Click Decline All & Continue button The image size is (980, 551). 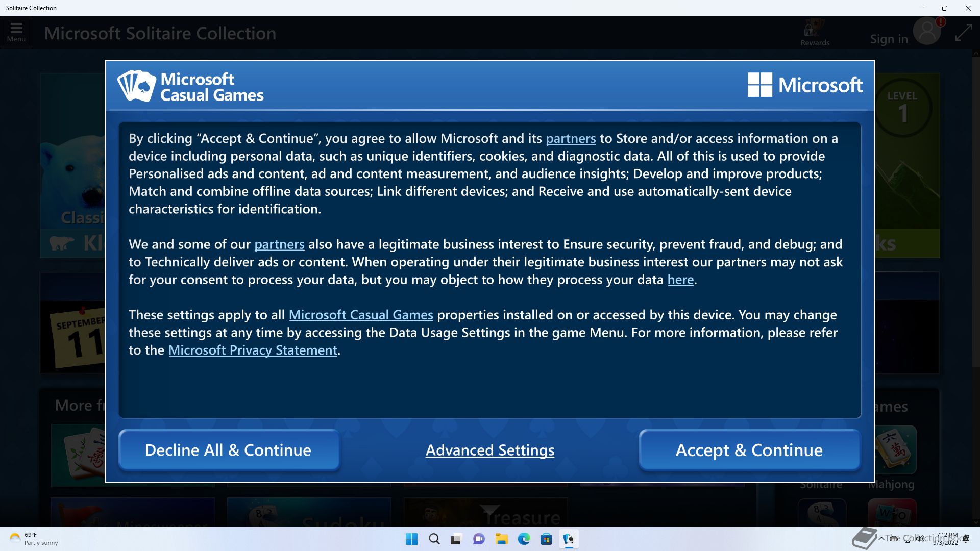[228, 450]
